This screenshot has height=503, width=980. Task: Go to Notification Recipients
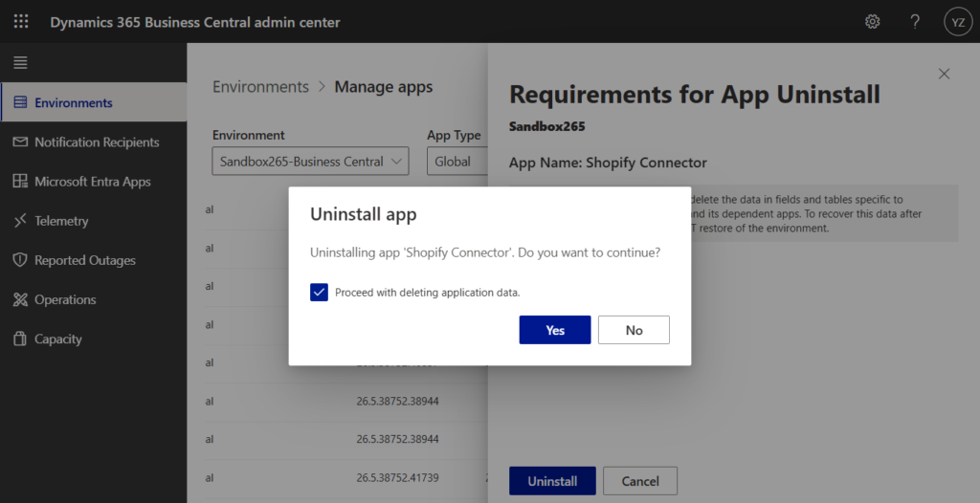97,142
